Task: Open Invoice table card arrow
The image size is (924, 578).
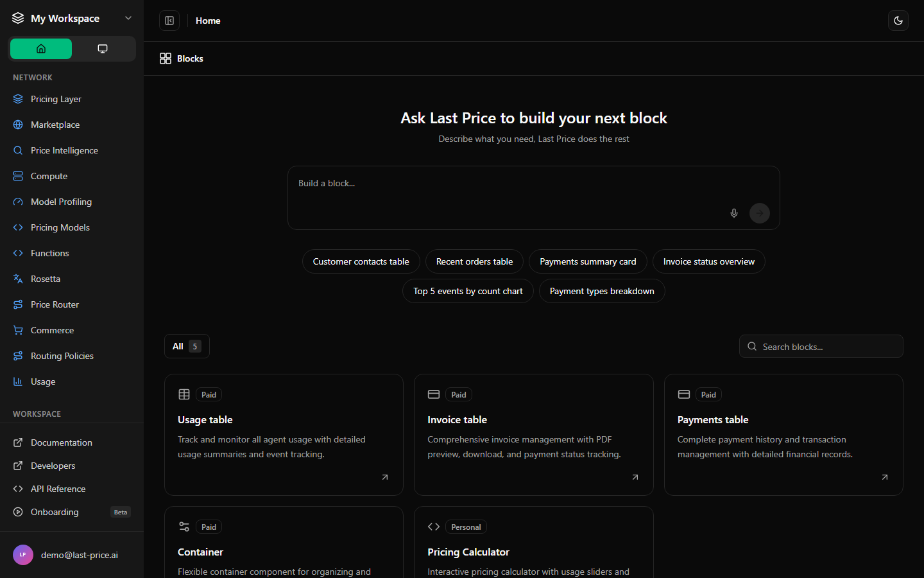Action: [x=635, y=477]
